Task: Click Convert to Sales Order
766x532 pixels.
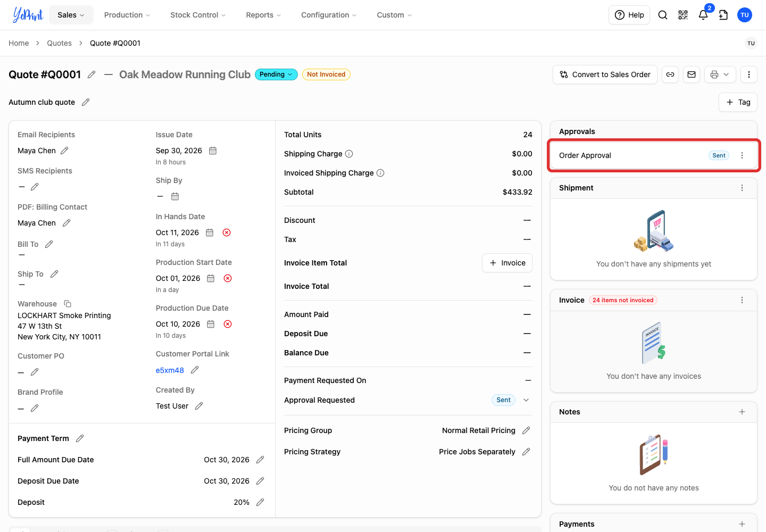Action: pyautogui.click(x=605, y=74)
